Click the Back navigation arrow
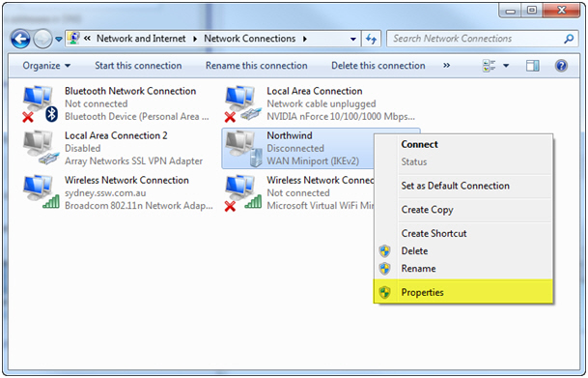The width and height of the screenshot is (588, 378). point(20,39)
